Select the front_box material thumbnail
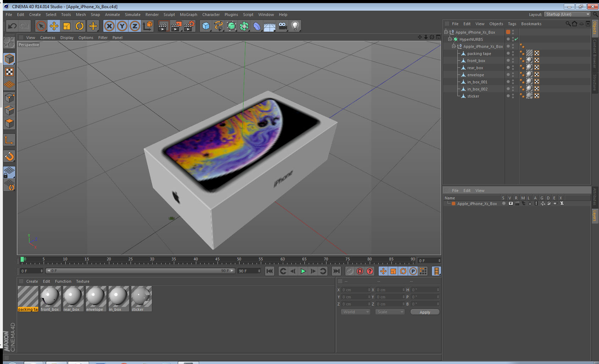Image resolution: width=599 pixels, height=364 pixels. tap(50, 299)
